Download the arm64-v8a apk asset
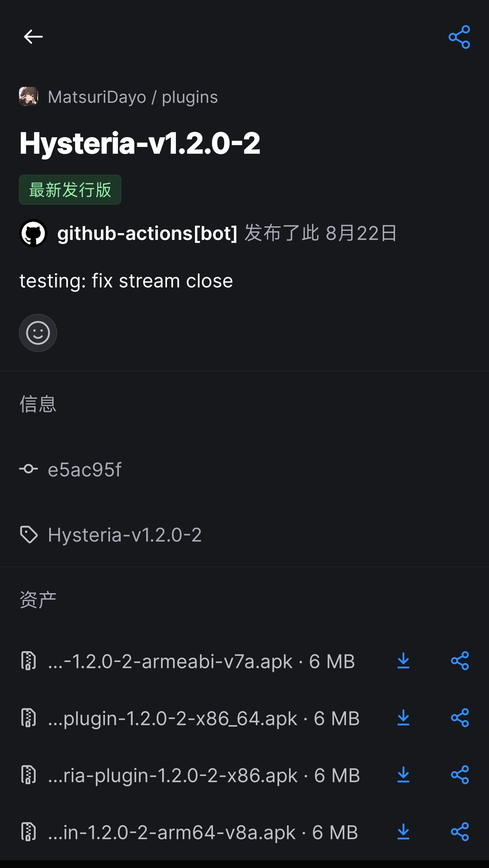This screenshot has height=868, width=489. [x=403, y=832]
